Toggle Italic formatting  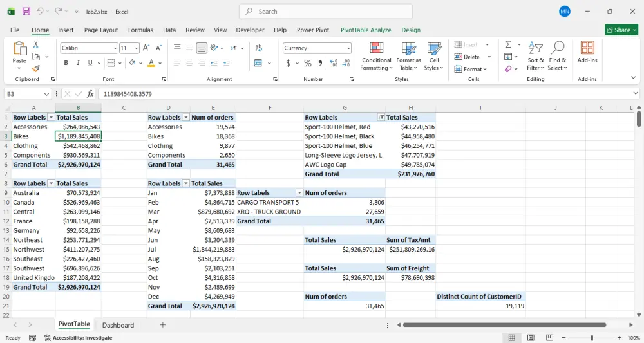(x=78, y=63)
